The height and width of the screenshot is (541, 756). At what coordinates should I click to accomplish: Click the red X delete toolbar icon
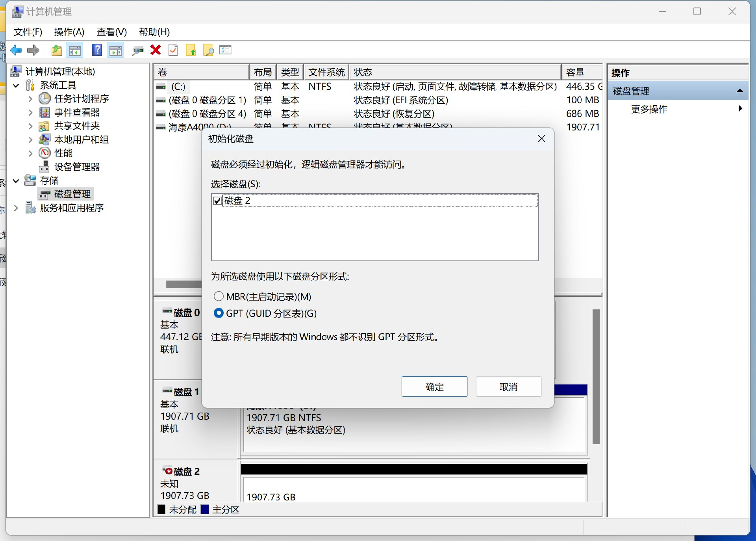click(x=156, y=50)
